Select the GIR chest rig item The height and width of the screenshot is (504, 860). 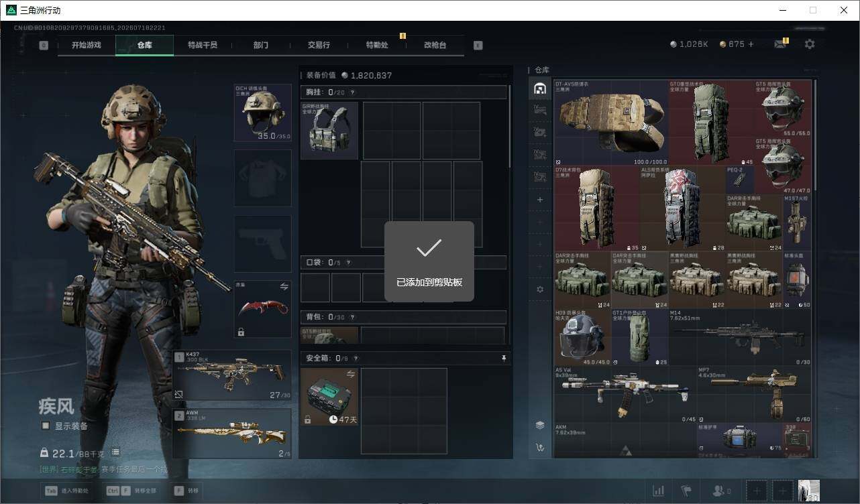[x=329, y=130]
